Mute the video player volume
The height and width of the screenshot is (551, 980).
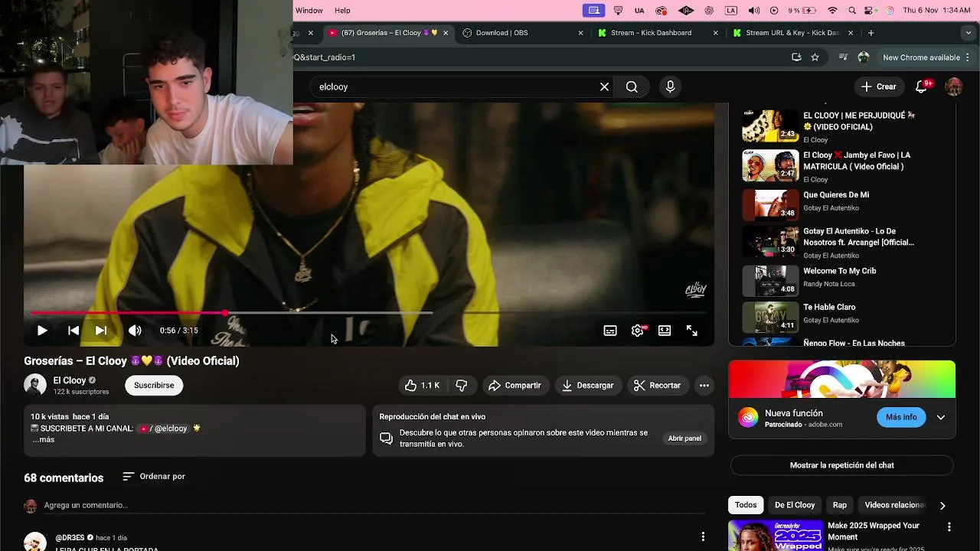pos(135,331)
